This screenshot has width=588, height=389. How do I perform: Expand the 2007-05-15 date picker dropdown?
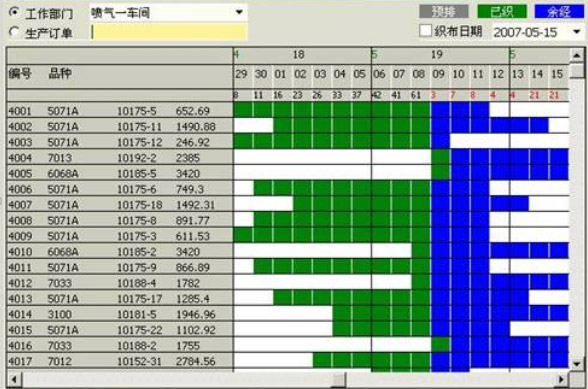pos(577,32)
